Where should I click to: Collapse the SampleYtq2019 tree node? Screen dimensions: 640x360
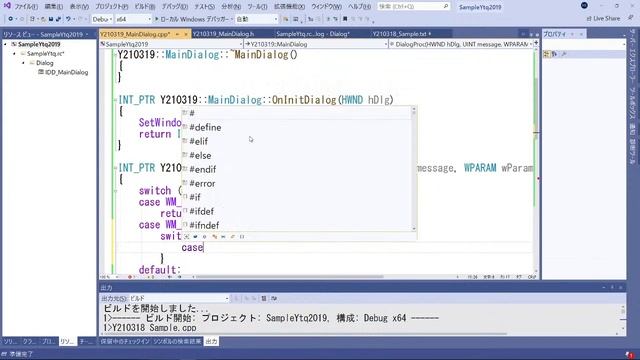click(x=5, y=44)
